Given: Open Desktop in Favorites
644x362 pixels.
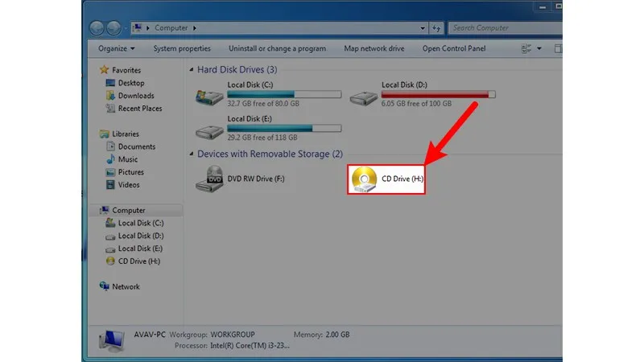Looking at the screenshot, I should (x=131, y=83).
